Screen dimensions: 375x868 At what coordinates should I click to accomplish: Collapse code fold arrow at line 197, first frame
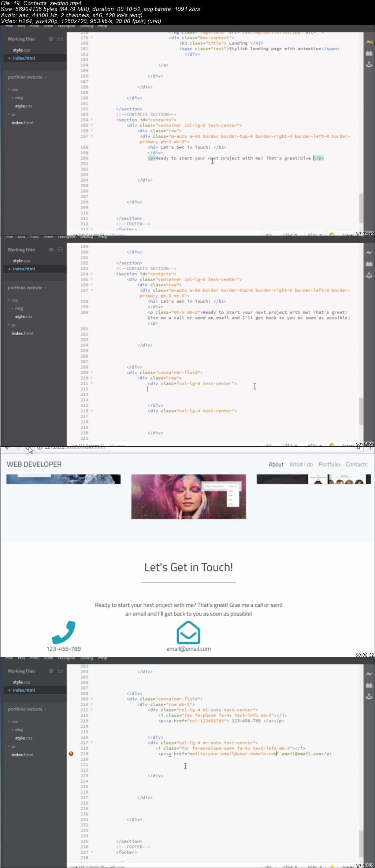(92, 136)
